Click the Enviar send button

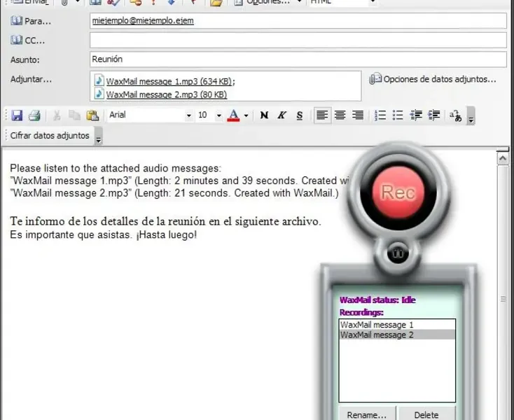(31, 2)
